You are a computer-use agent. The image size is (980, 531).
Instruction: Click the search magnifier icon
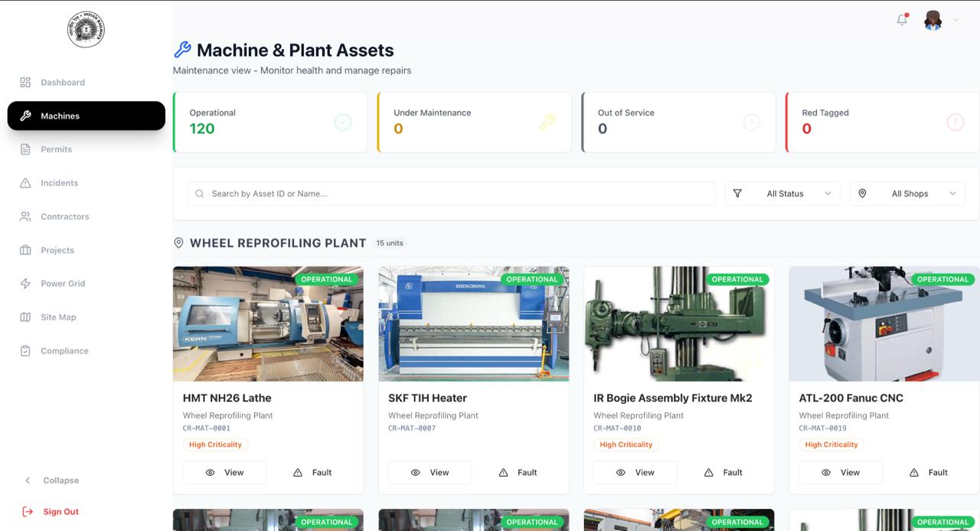[200, 194]
